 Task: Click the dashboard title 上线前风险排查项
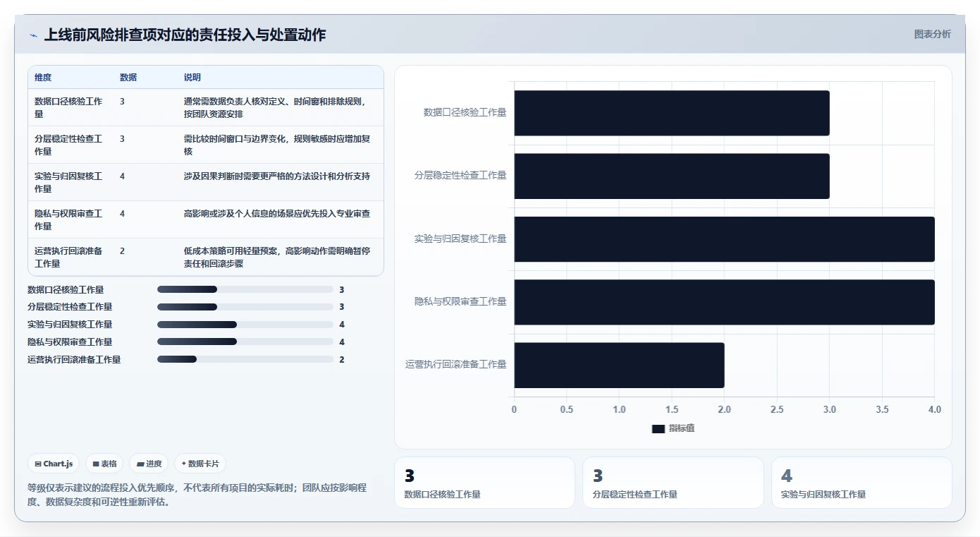click(185, 35)
